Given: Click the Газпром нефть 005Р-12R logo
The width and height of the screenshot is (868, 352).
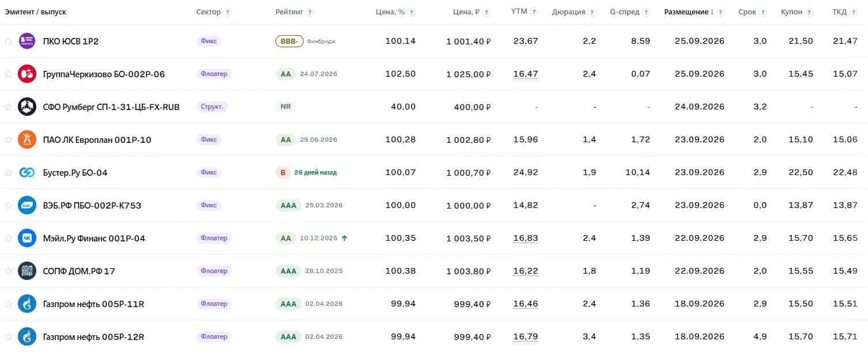Looking at the screenshot, I should pyautogui.click(x=27, y=336).
